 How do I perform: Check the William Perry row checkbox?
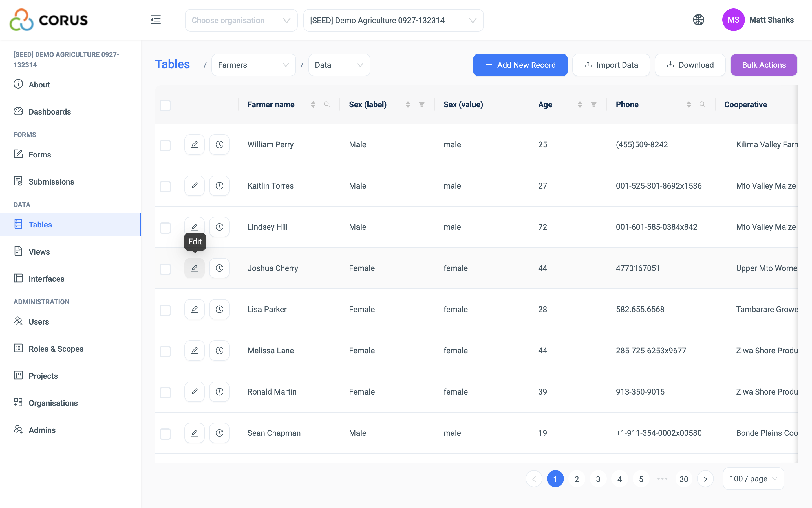coord(165,145)
